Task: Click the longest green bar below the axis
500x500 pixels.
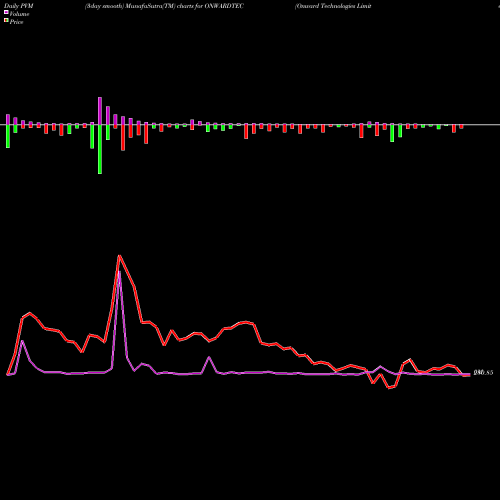Action: [x=100, y=149]
